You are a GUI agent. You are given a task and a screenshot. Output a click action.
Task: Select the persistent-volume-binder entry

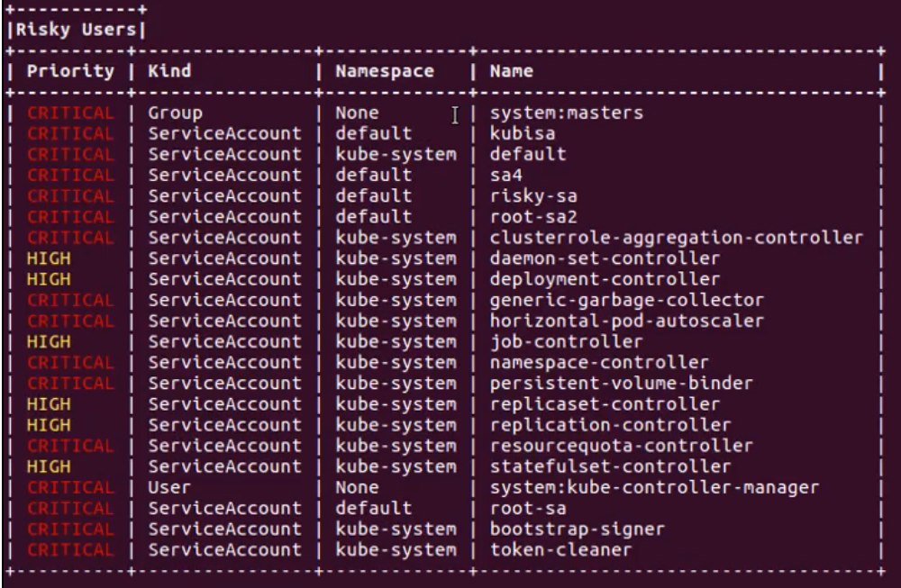pyautogui.click(x=621, y=384)
